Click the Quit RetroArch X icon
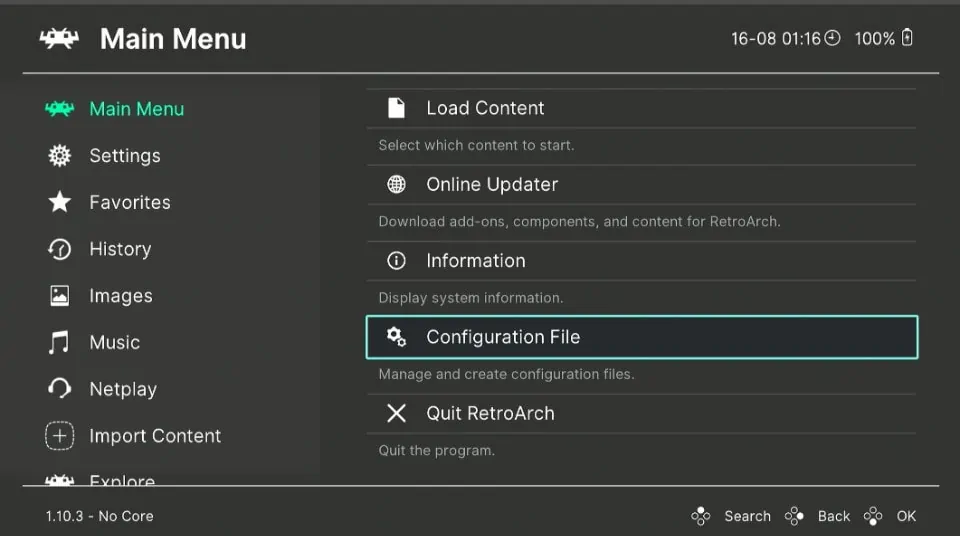Image resolution: width=960 pixels, height=536 pixels. click(396, 413)
